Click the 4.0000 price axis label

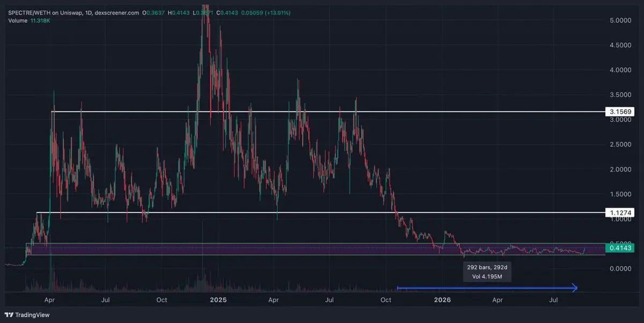click(619, 70)
